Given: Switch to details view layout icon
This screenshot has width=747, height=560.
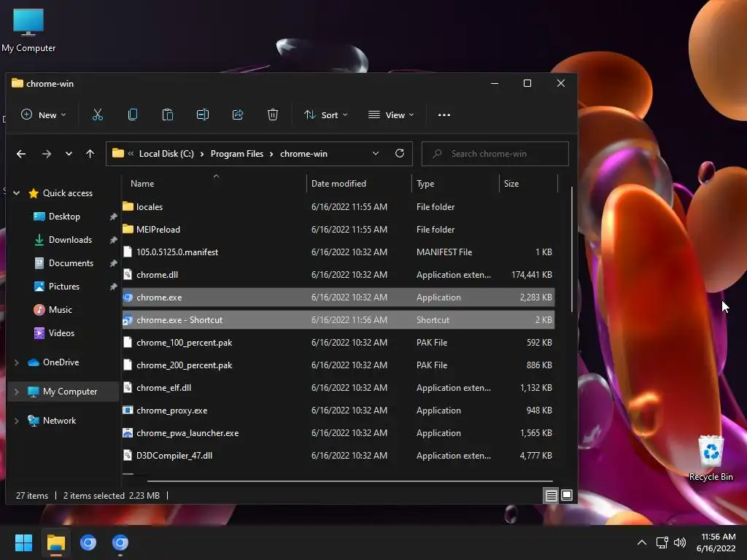Looking at the screenshot, I should tap(551, 496).
